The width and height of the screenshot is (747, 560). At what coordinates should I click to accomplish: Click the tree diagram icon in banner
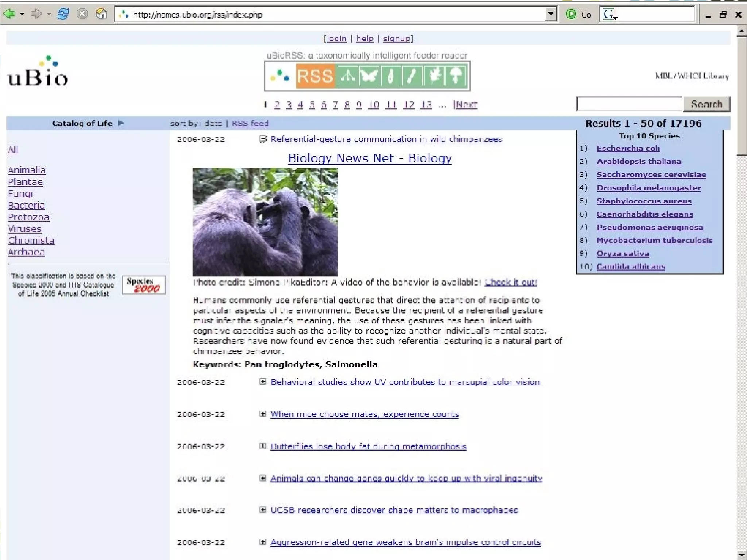tap(347, 76)
